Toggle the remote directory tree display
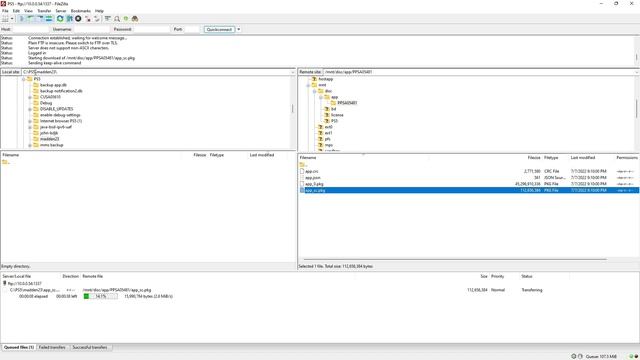The image size is (640, 360). coord(40,19)
